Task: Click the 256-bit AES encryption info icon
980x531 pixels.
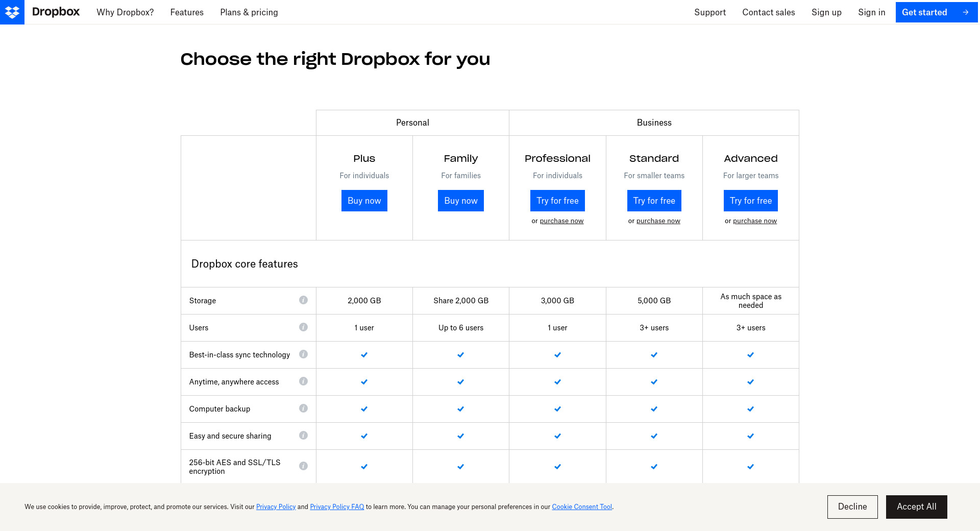Action: 303,466
